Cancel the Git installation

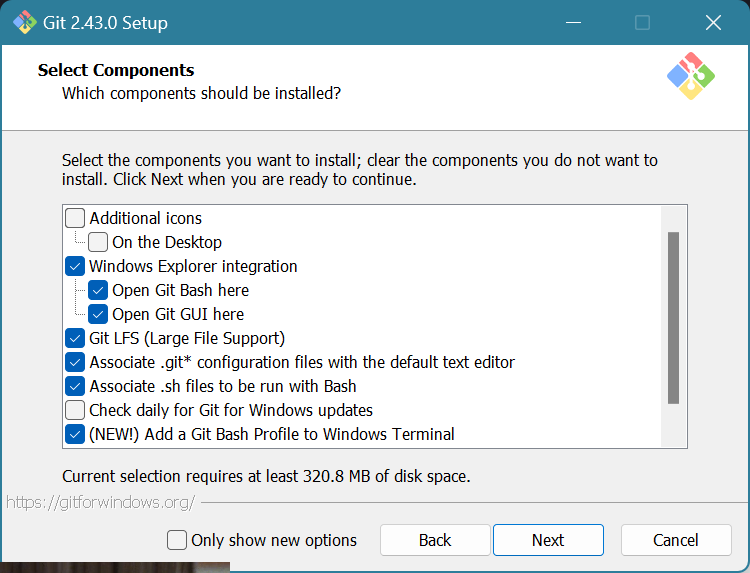676,540
